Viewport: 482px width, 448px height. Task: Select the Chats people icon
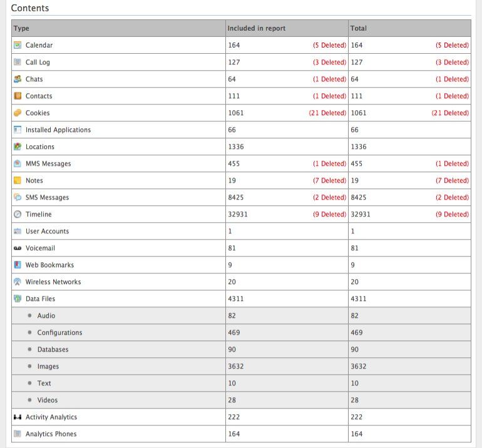point(18,79)
